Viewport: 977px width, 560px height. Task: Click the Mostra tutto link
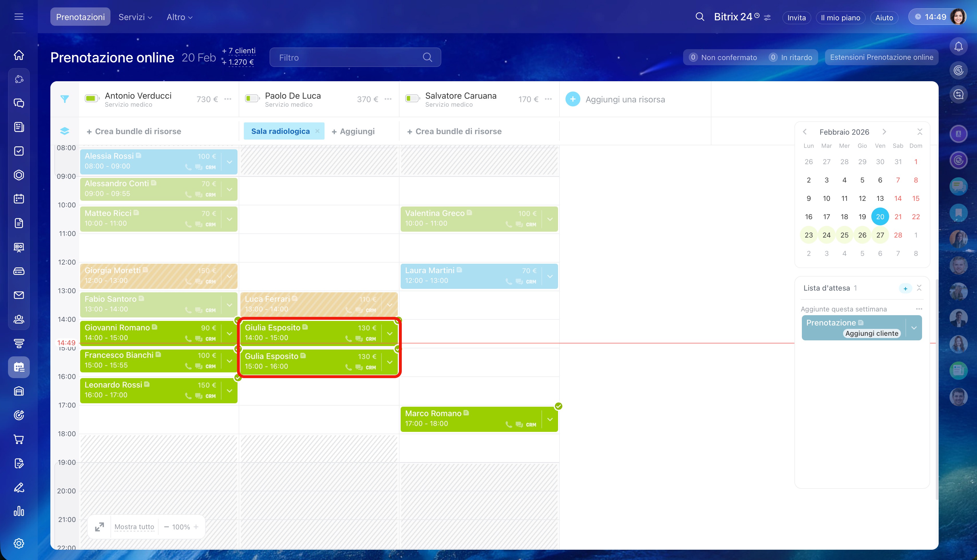pyautogui.click(x=134, y=527)
